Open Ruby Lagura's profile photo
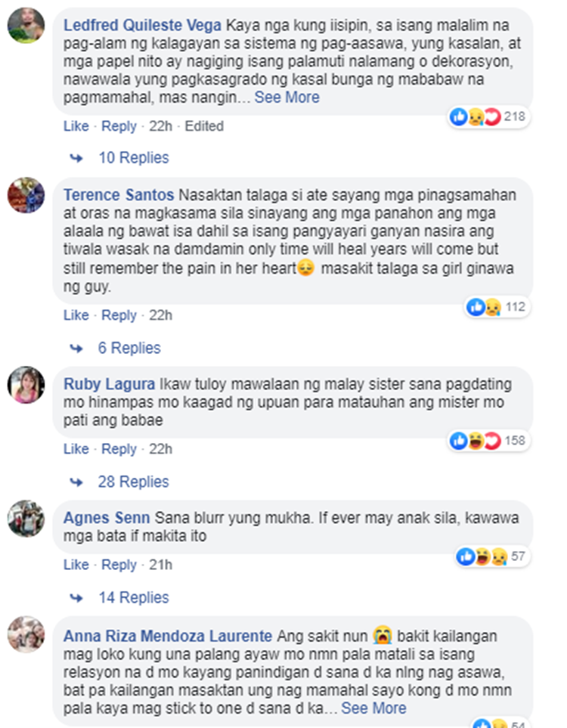Viewport: 567px width, 728px height. pyautogui.click(x=26, y=385)
